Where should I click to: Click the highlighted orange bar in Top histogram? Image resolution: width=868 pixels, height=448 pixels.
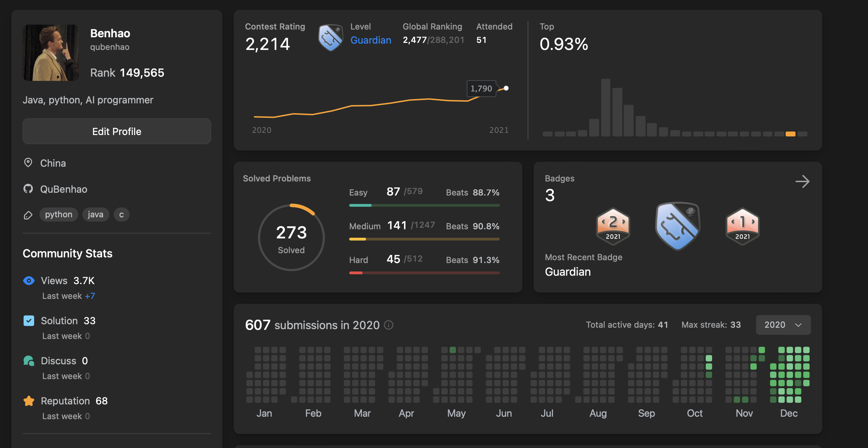tap(790, 134)
